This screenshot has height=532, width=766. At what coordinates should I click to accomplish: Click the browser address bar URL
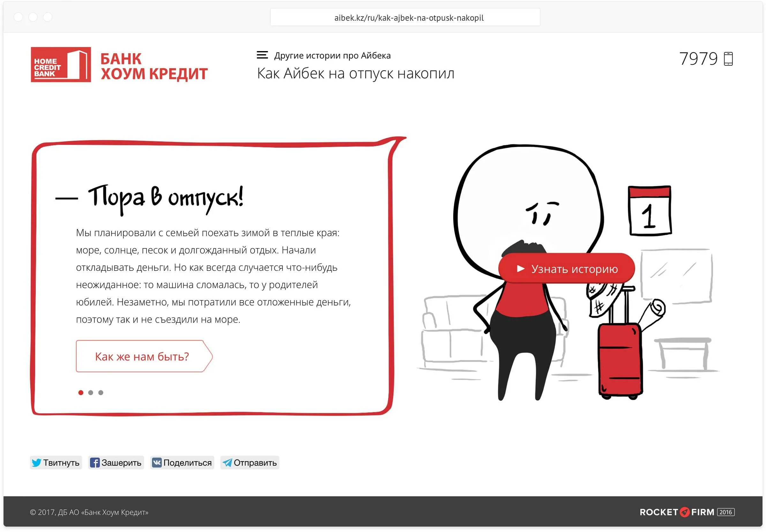coord(409,18)
